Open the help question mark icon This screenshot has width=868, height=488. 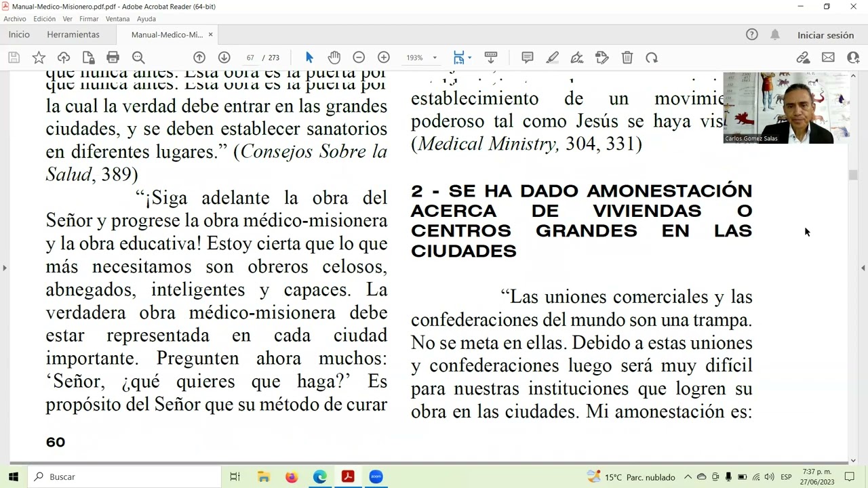pyautogui.click(x=752, y=35)
